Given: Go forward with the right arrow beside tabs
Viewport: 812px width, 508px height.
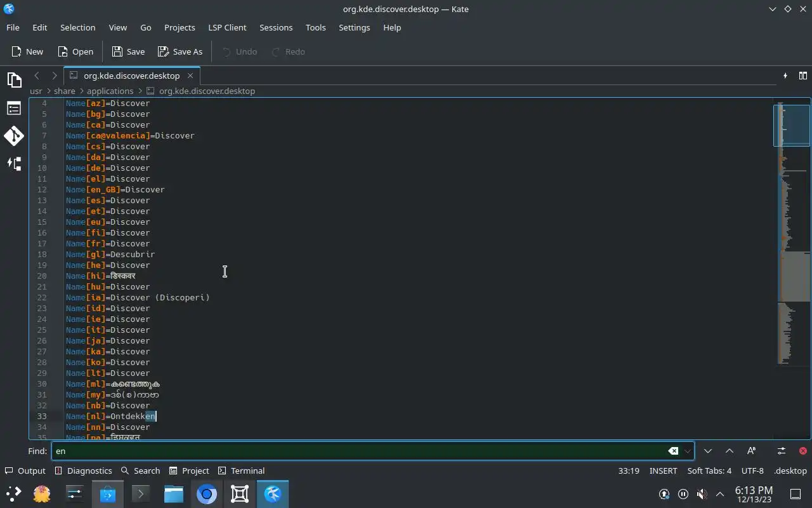Looking at the screenshot, I should [x=54, y=76].
